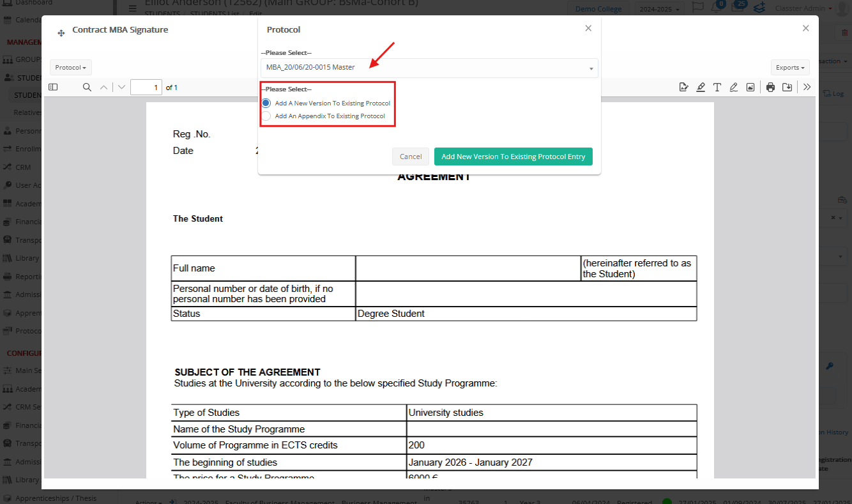
Task: Expand more PDF tools with double chevron
Action: pyautogui.click(x=807, y=88)
